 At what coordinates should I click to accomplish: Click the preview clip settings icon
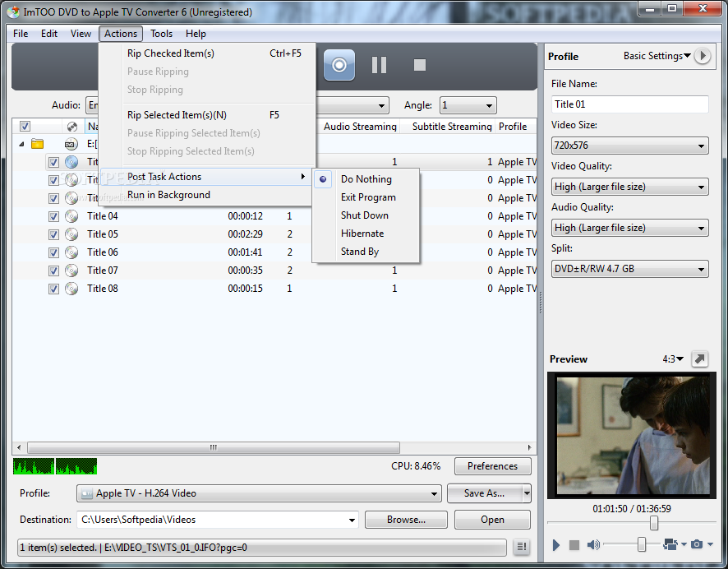point(670,544)
